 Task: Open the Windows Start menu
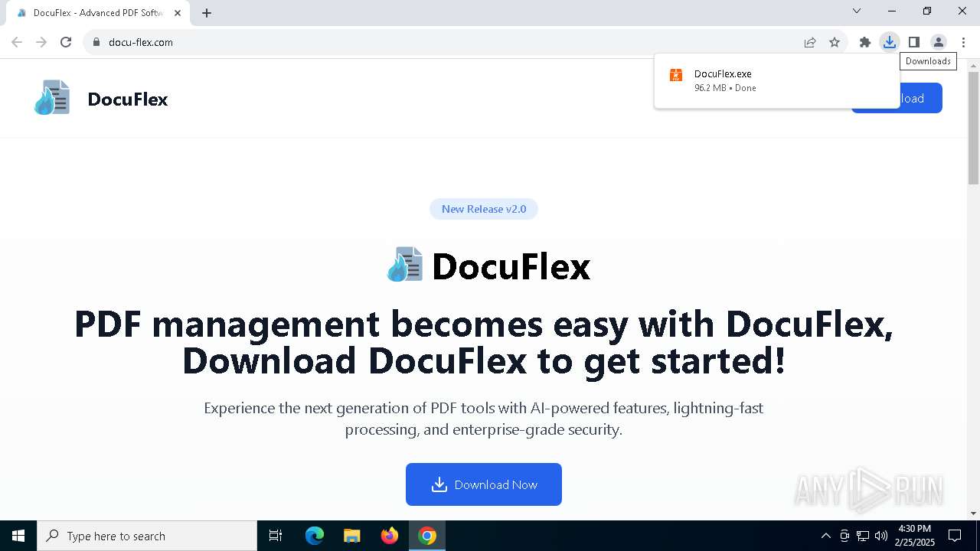[x=18, y=536]
